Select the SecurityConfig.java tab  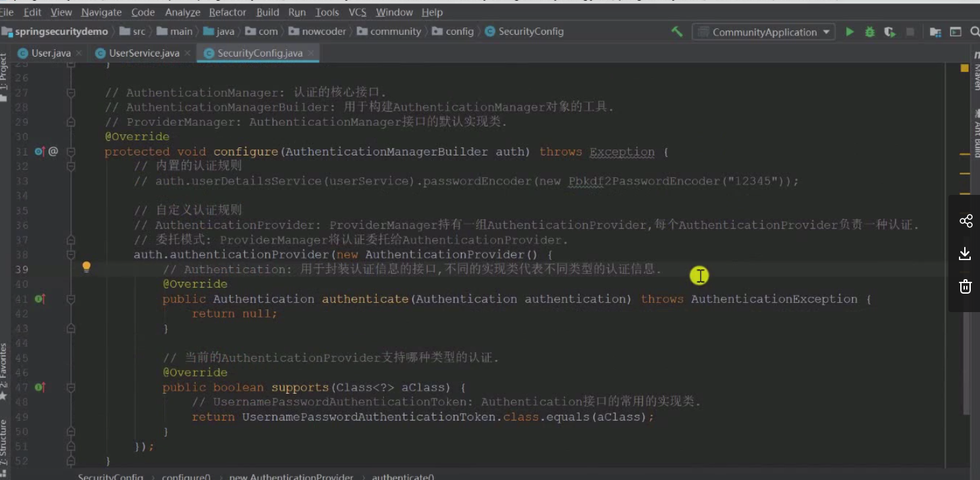(259, 53)
